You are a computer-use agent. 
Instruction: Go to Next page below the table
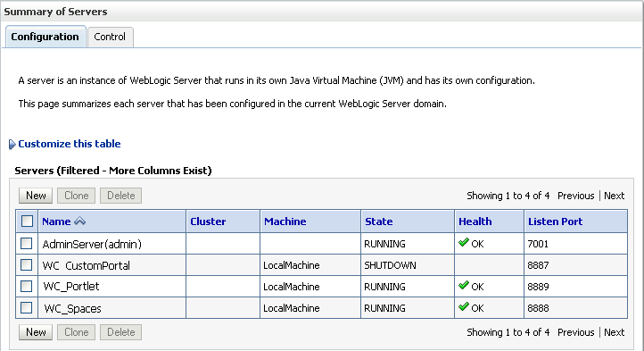point(614,332)
